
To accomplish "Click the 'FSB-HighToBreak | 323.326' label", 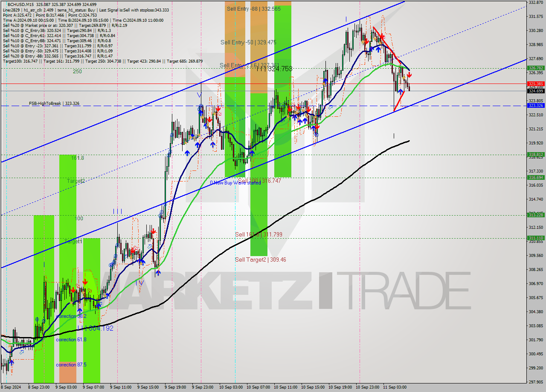I will point(54,104).
